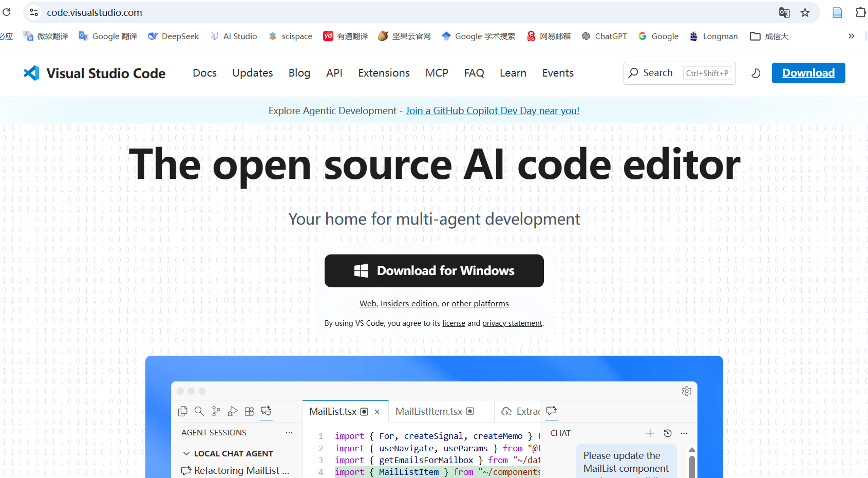Image resolution: width=868 pixels, height=478 pixels.
Task: Open the DeepSeek bookmark
Action: [174, 36]
